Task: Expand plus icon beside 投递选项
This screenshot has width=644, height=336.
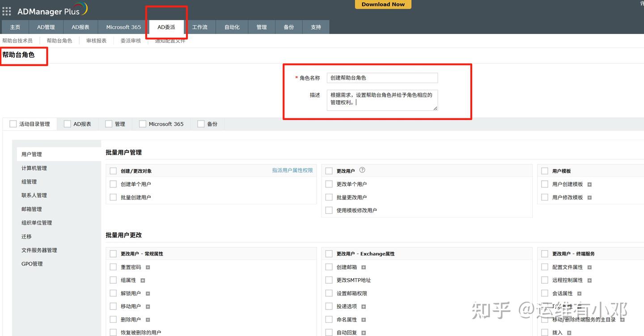Action: point(364,306)
